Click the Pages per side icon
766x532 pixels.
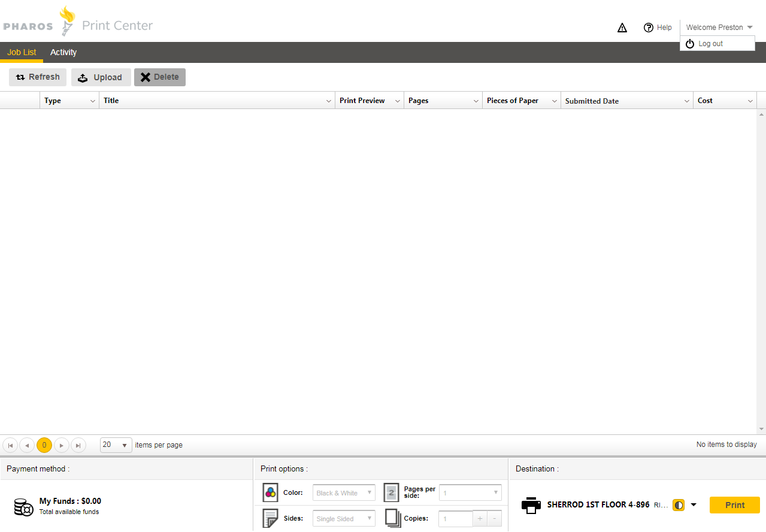(x=391, y=492)
